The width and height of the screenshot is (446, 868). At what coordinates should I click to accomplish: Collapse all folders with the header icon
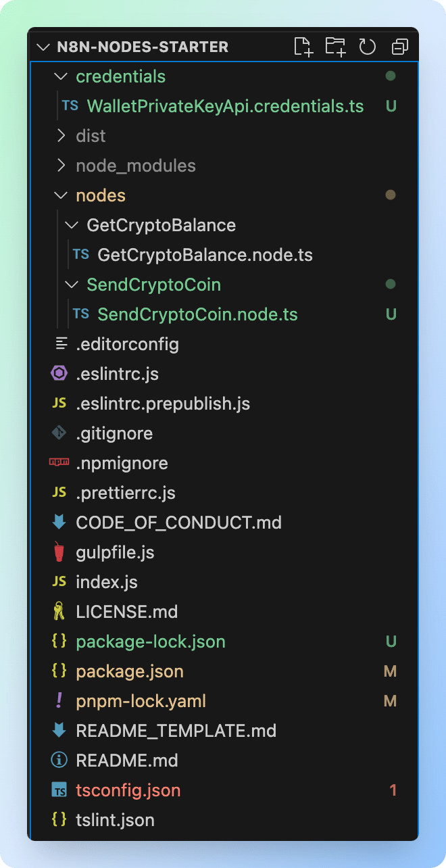[x=400, y=47]
